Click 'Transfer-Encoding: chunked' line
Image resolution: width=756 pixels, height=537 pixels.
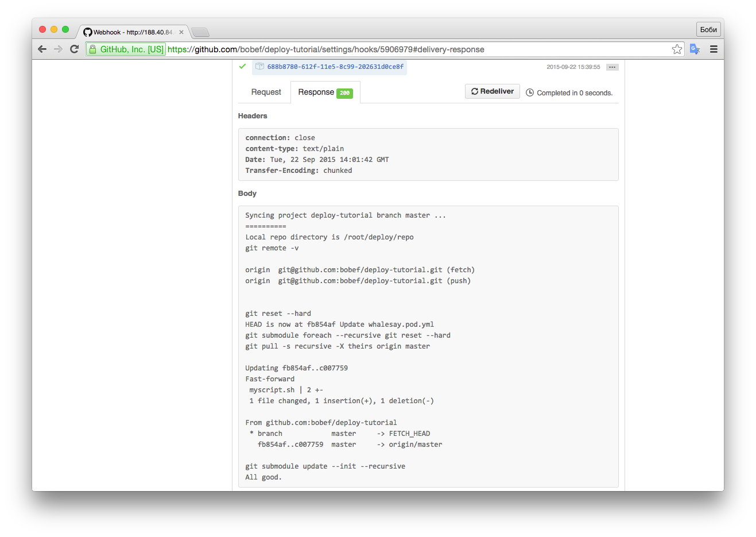pos(298,171)
